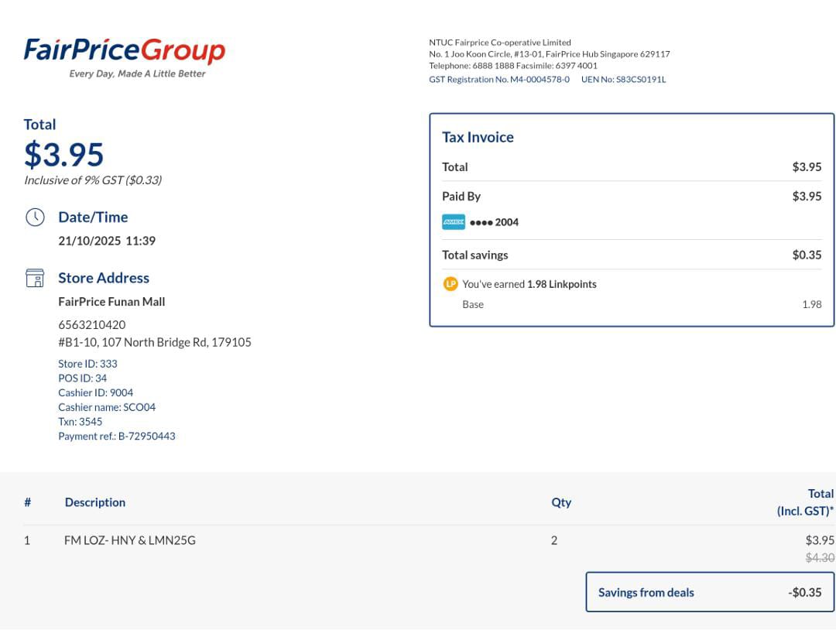The width and height of the screenshot is (836, 644).
Task: Click the FairPrice Funan Mall store name
Action: click(x=111, y=302)
